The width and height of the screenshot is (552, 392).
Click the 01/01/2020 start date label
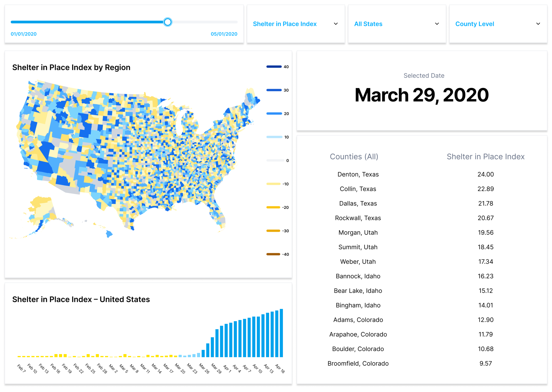pos(24,34)
